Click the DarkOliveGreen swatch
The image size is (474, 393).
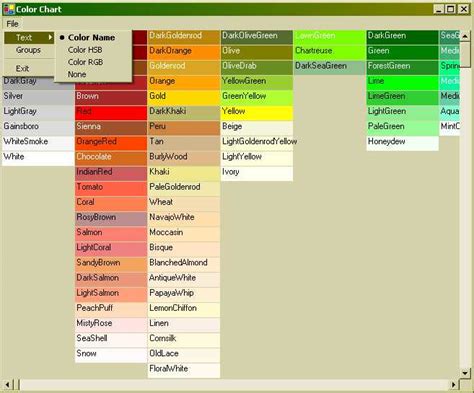point(257,36)
